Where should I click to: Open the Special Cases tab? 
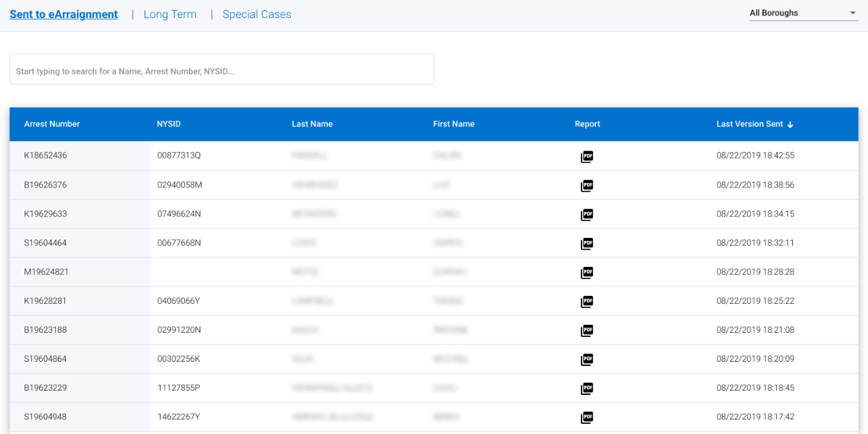click(x=257, y=14)
